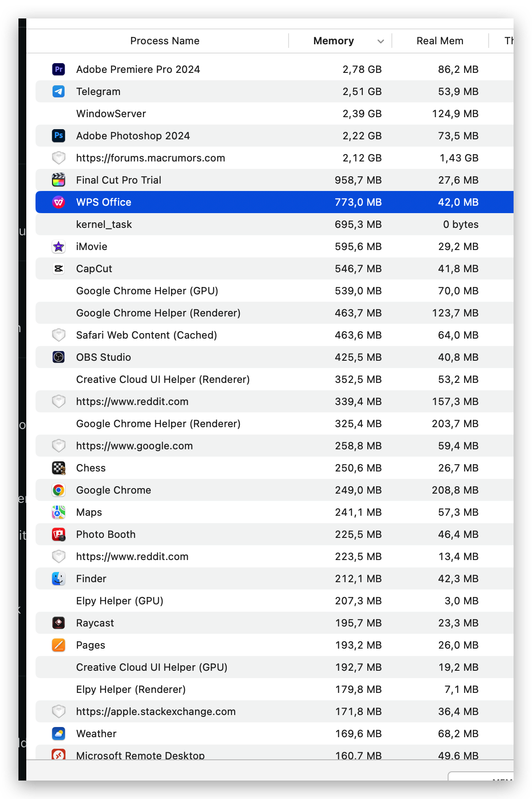Select Creative Cloud UI Helper (Renderer) name

tap(163, 379)
